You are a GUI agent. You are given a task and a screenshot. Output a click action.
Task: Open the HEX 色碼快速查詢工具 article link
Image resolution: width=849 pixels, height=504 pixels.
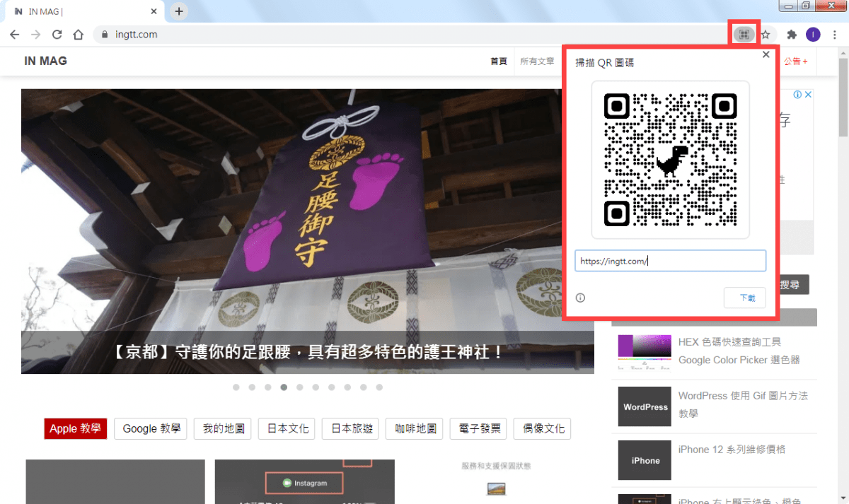tap(739, 351)
